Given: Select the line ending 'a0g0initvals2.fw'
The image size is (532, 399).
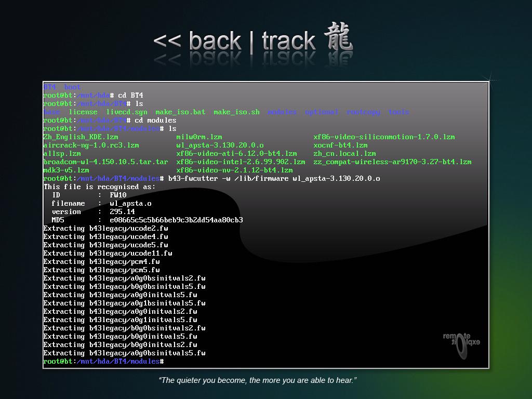Looking at the screenshot, I should (x=121, y=312).
